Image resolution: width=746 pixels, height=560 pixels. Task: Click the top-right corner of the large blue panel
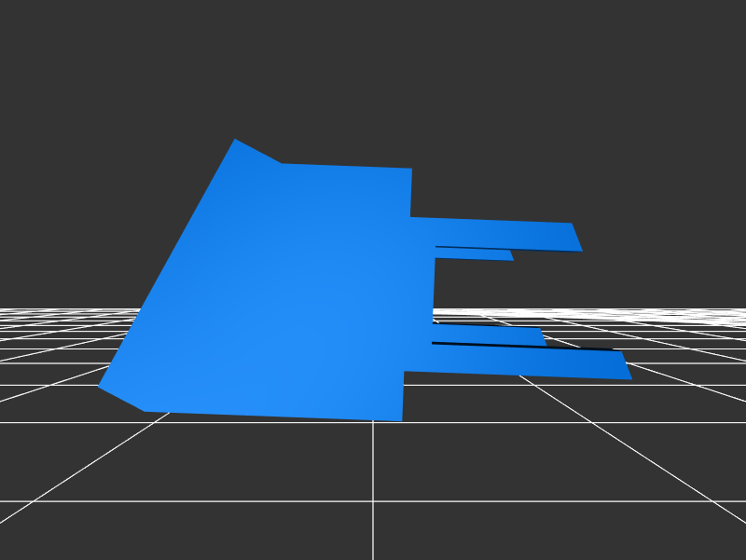point(410,170)
